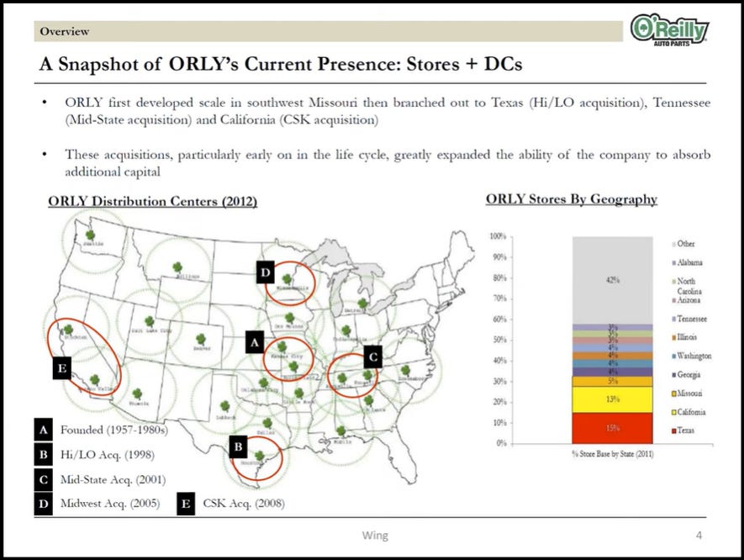Image resolution: width=744 pixels, height=560 pixels.
Task: Click the red 15% Texas bar segment
Action: point(612,428)
